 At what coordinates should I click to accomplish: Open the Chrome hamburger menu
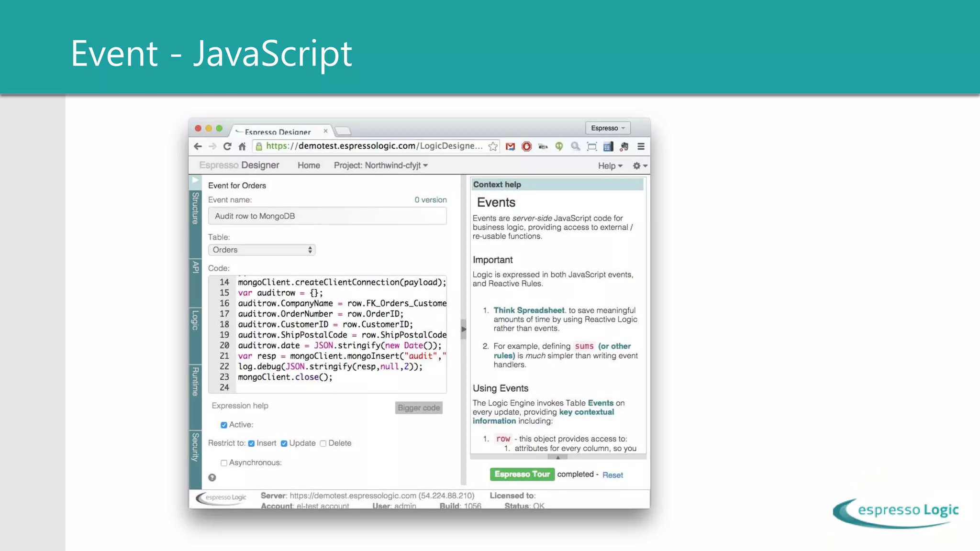tap(641, 146)
